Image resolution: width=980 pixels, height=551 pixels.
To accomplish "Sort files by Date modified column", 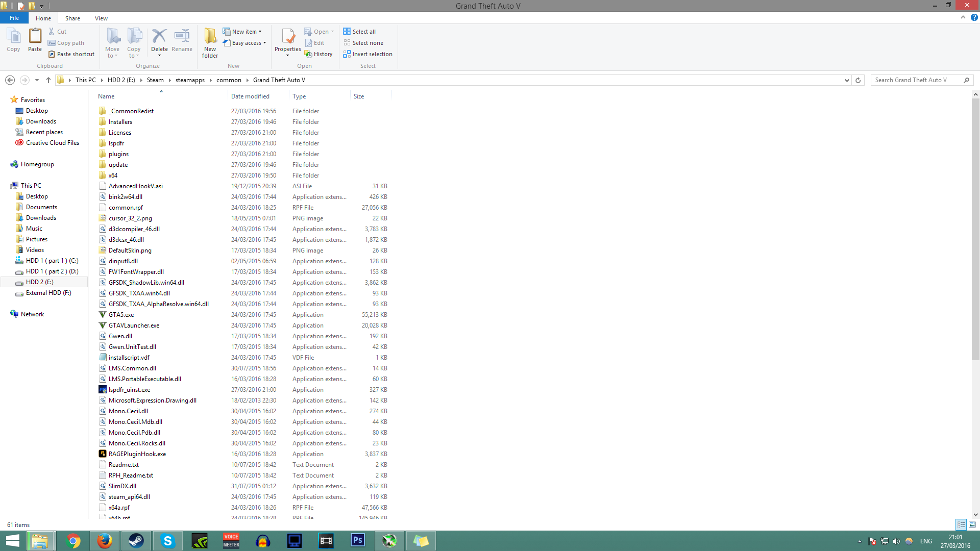I will [x=250, y=96].
